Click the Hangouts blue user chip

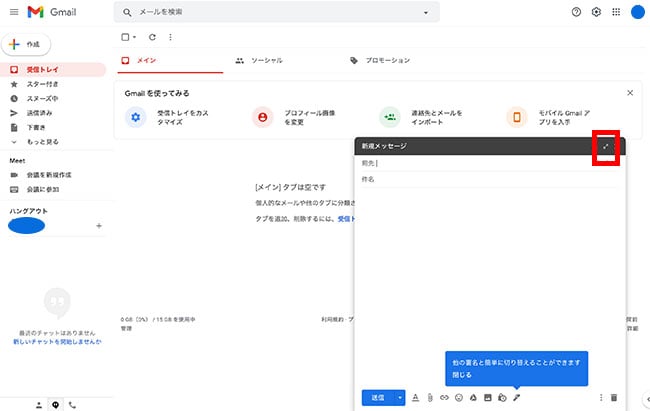pyautogui.click(x=27, y=226)
